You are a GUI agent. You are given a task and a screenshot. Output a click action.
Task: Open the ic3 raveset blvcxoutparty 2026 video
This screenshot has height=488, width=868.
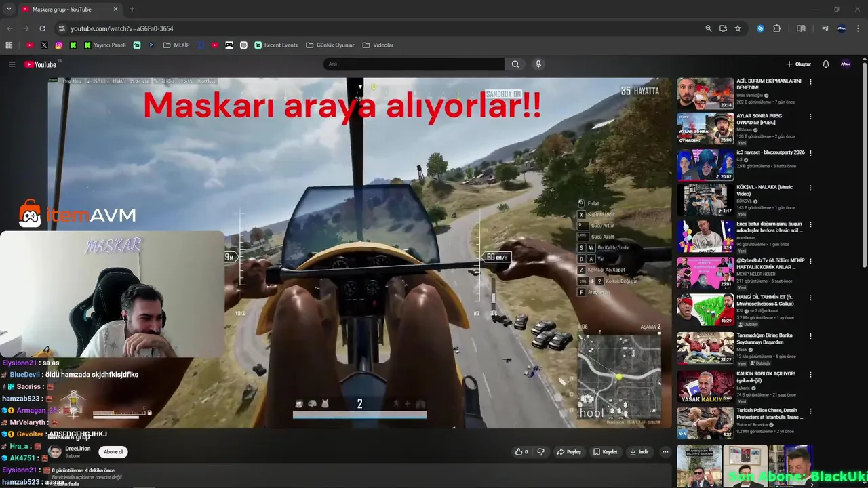(x=705, y=165)
